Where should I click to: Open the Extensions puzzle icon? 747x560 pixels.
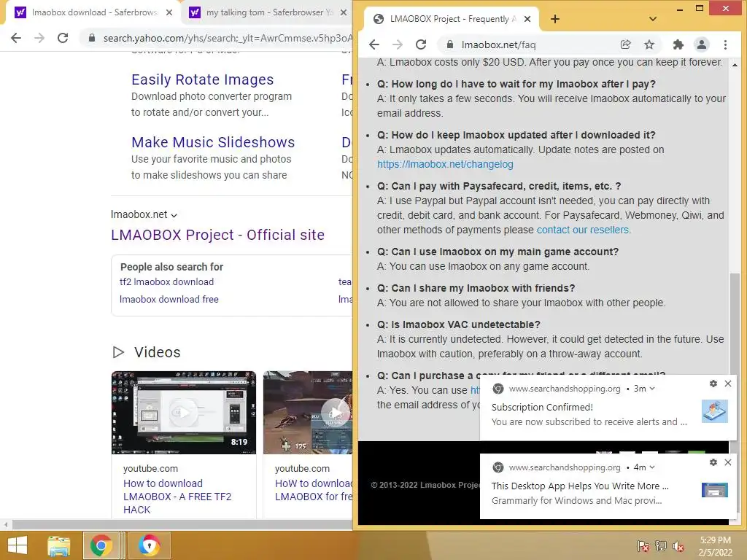(678, 44)
